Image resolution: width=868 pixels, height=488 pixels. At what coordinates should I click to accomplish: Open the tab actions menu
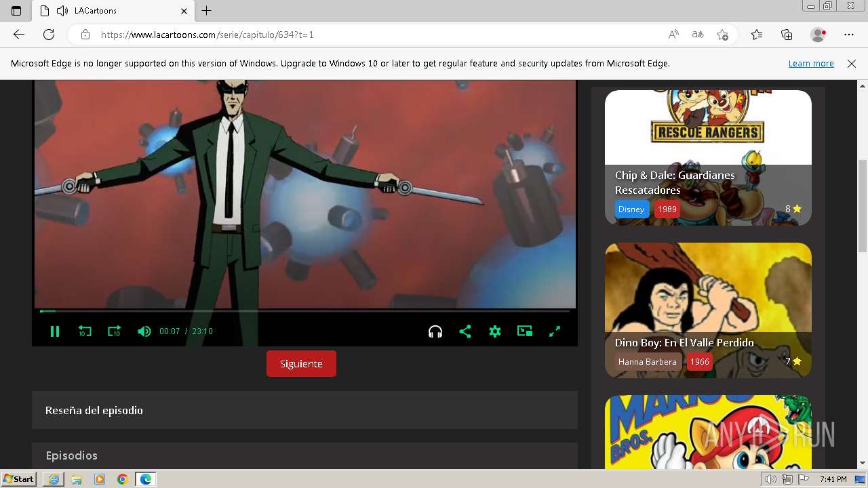pos(16,11)
